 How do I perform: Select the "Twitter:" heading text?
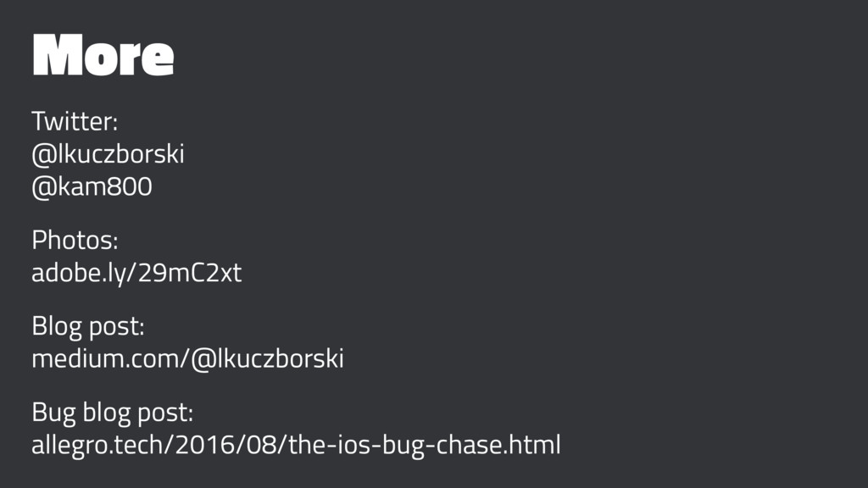click(x=75, y=122)
